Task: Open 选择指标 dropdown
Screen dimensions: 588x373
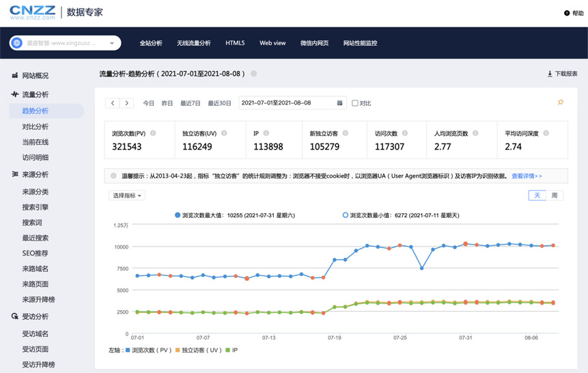Action: tap(127, 195)
